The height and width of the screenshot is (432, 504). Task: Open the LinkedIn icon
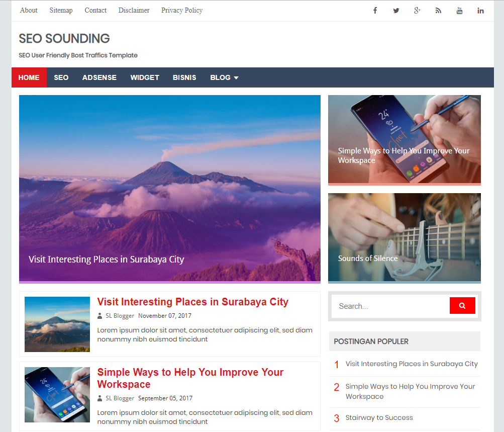[480, 11]
